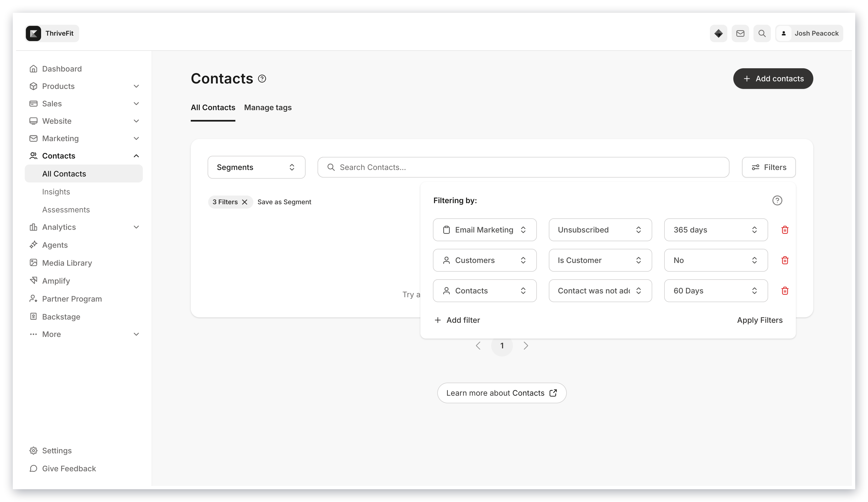This screenshot has height=502, width=868.
Task: Click Apply Filters
Action: point(759,320)
